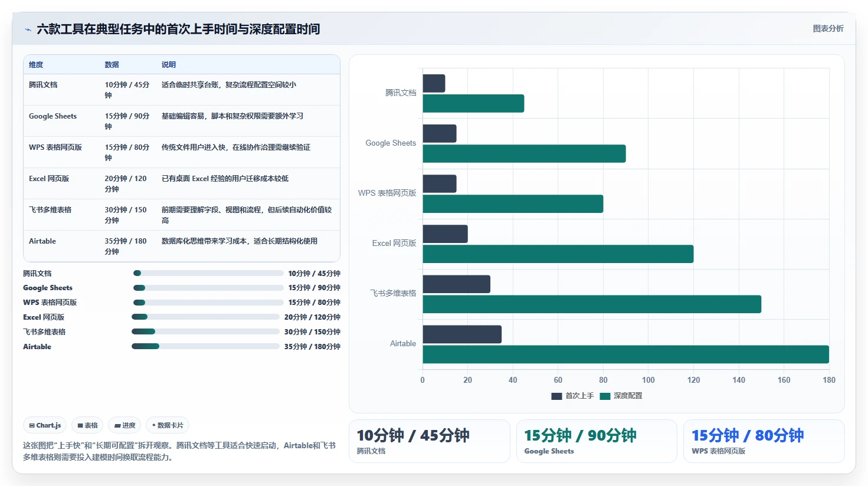The height and width of the screenshot is (486, 868).
Task: Click the green 深度配置 bar for 腾讯文档
Action: tap(473, 103)
